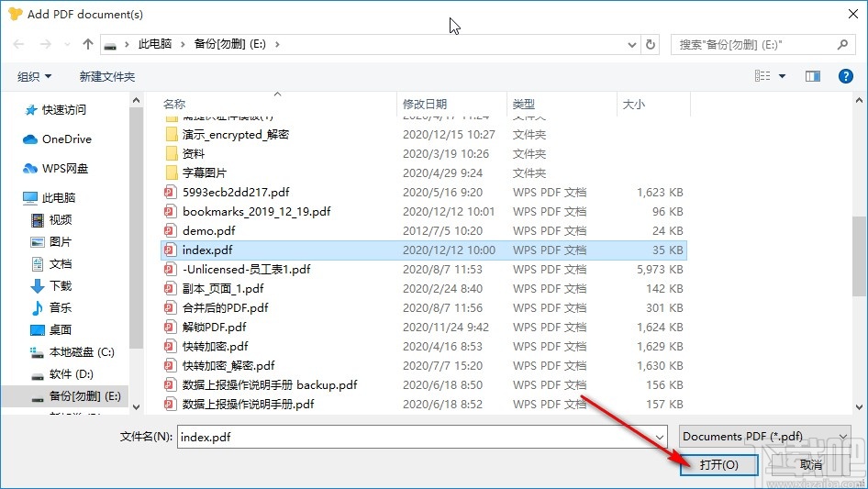This screenshot has width=868, height=489.
Task: Change the view layout icon
Action: click(x=762, y=76)
